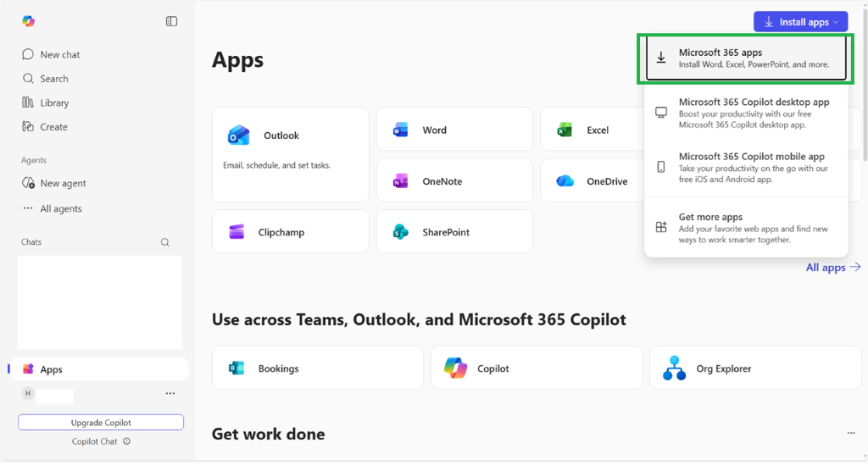Click the Copilot logo in sidebar header
The width and height of the screenshot is (868, 465).
tap(28, 21)
